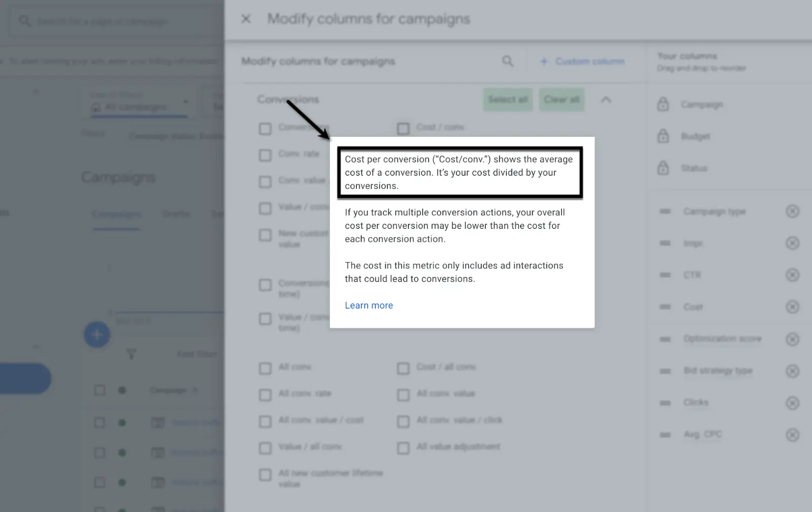This screenshot has width=812, height=512.
Task: Open the Learn more link
Action: coord(368,305)
